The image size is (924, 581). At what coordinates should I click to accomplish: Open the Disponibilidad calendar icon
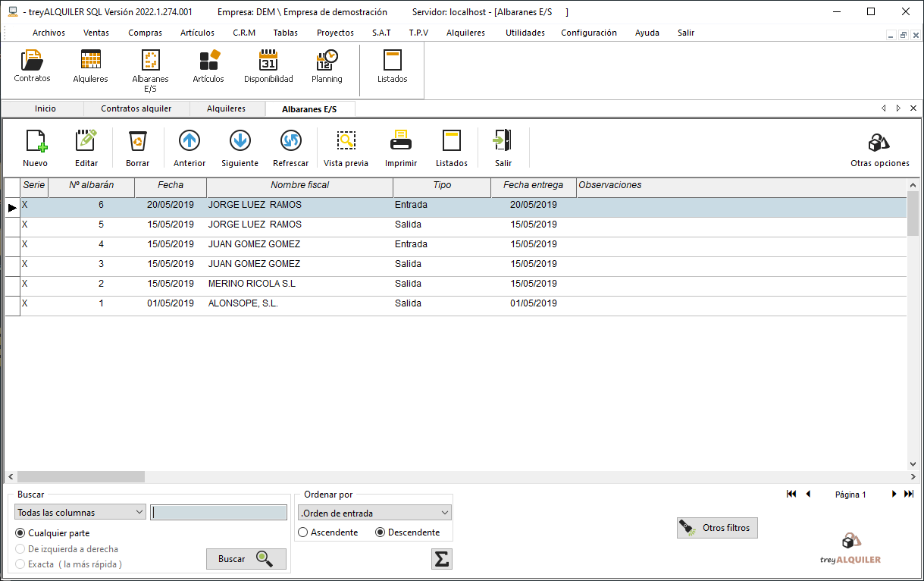pyautogui.click(x=268, y=67)
